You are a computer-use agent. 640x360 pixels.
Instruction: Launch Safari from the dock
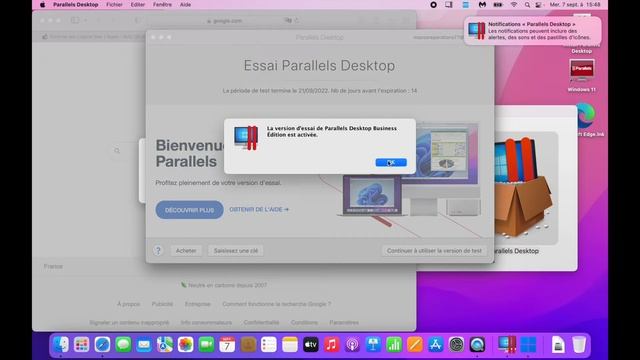(102, 345)
